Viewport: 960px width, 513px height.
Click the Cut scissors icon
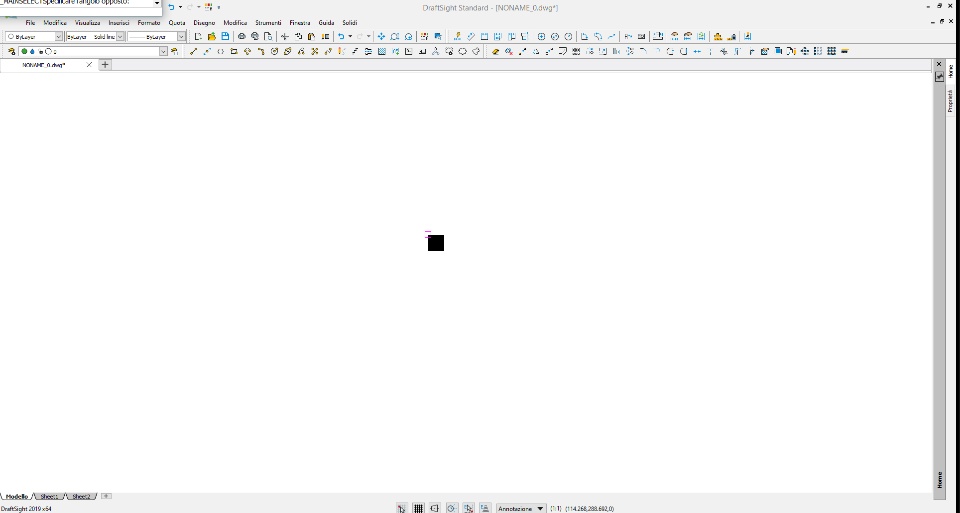tap(285, 37)
